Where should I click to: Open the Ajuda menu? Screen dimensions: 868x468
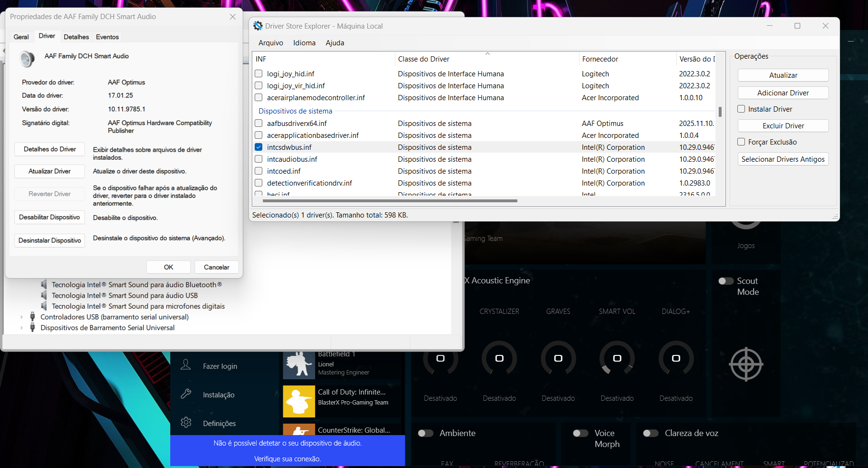tap(335, 42)
